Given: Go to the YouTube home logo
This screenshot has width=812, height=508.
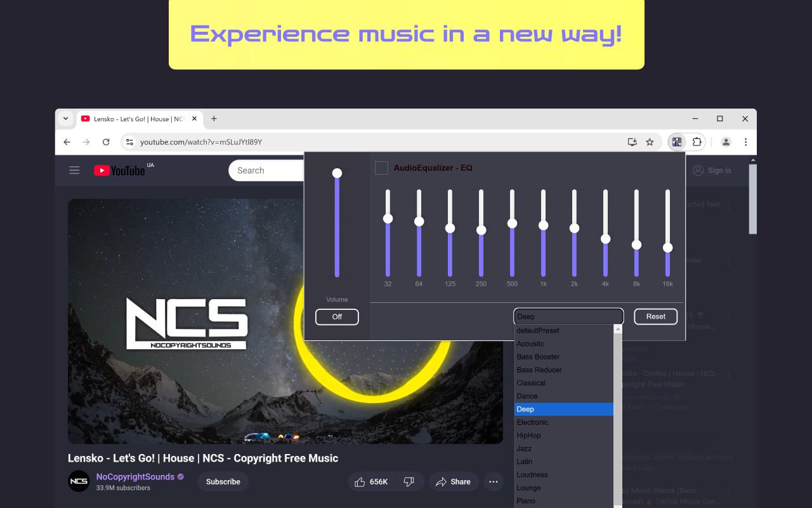Looking at the screenshot, I should pos(119,170).
